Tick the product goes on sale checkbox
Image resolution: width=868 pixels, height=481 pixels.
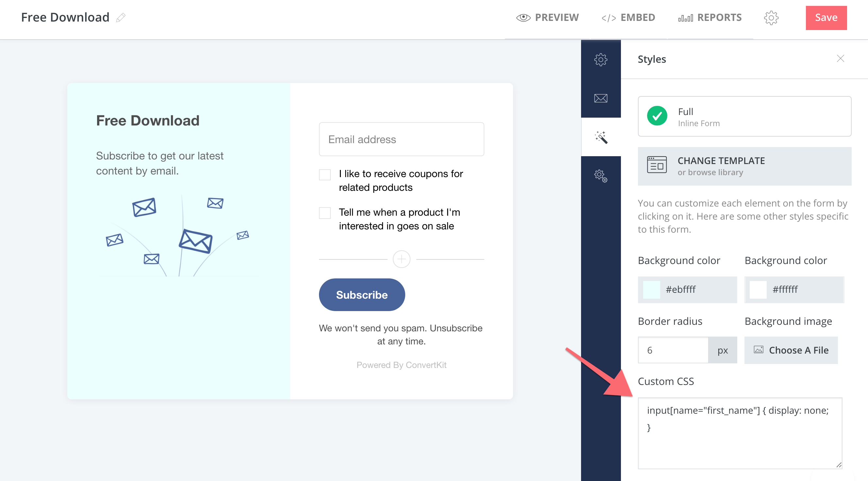pyautogui.click(x=325, y=213)
